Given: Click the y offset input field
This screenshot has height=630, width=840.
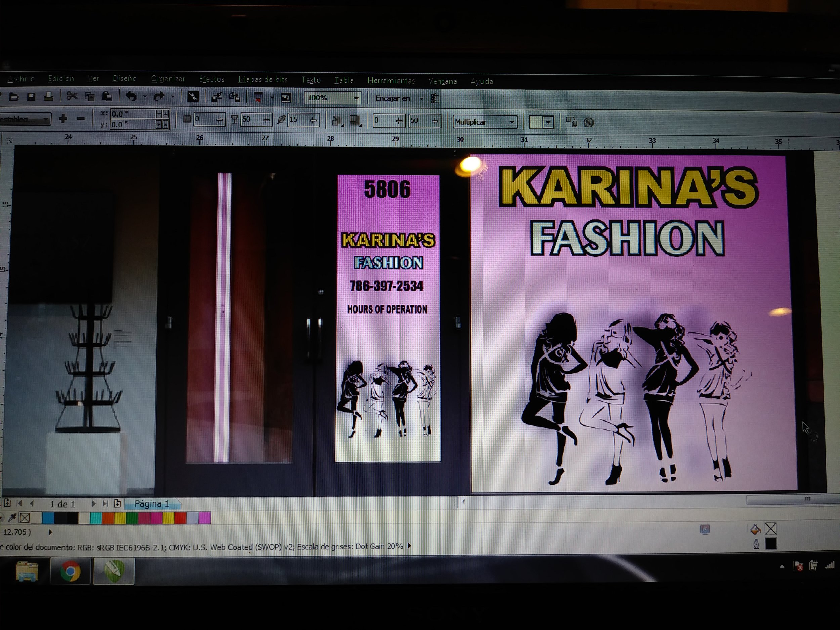Looking at the screenshot, I should (x=134, y=124).
